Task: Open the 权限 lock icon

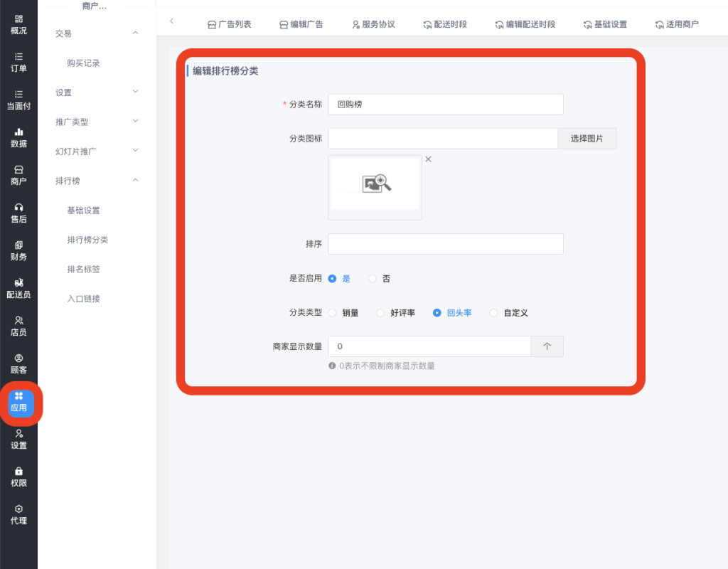Action: (x=18, y=477)
